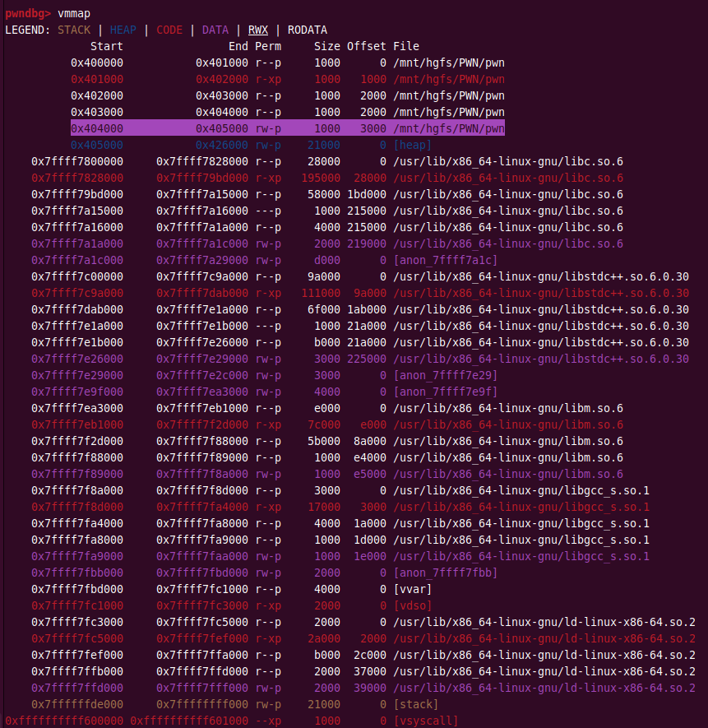Click libstdc++ base address 0x7ffff7c00000
This screenshot has height=728, width=708.
[77, 276]
